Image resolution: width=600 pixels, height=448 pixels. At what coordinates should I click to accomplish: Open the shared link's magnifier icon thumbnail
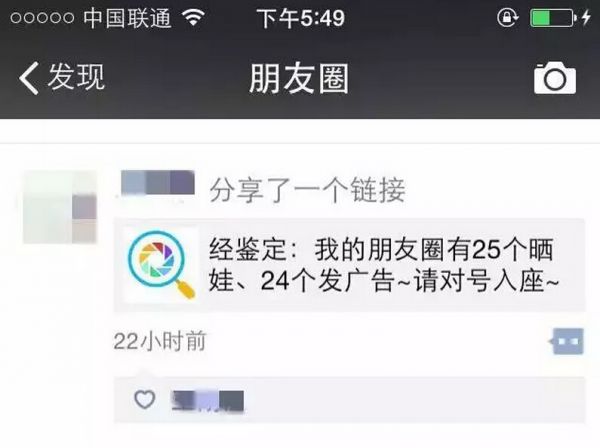[161, 265]
